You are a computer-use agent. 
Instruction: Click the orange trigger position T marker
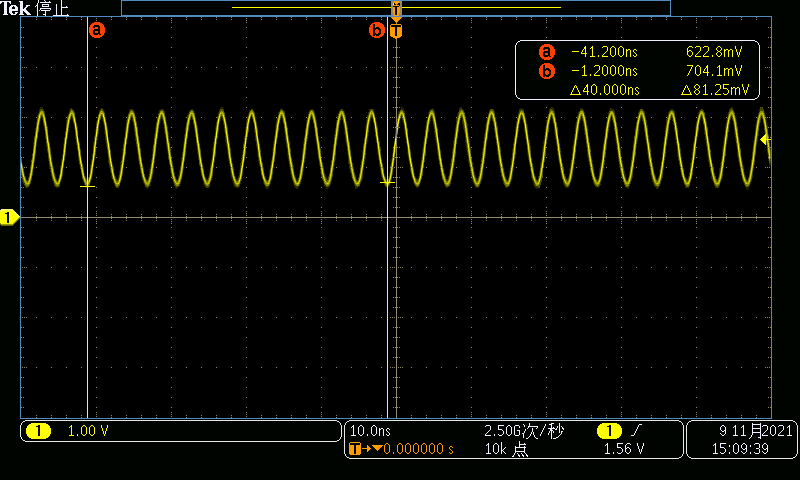point(397,31)
